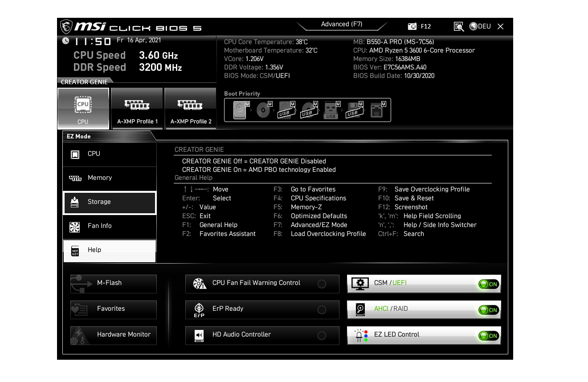The width and height of the screenshot is (588, 382).
Task: Select the USB key boot device
Action: click(332, 110)
